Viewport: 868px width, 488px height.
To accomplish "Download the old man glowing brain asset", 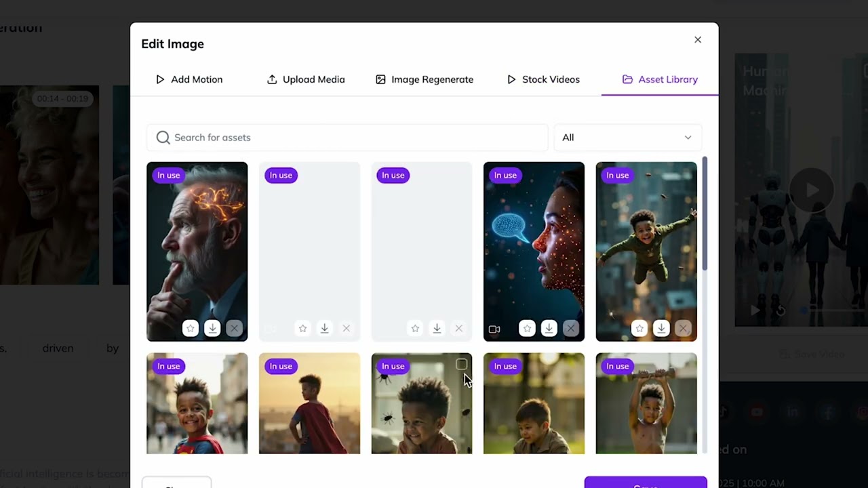I will pos(212,329).
